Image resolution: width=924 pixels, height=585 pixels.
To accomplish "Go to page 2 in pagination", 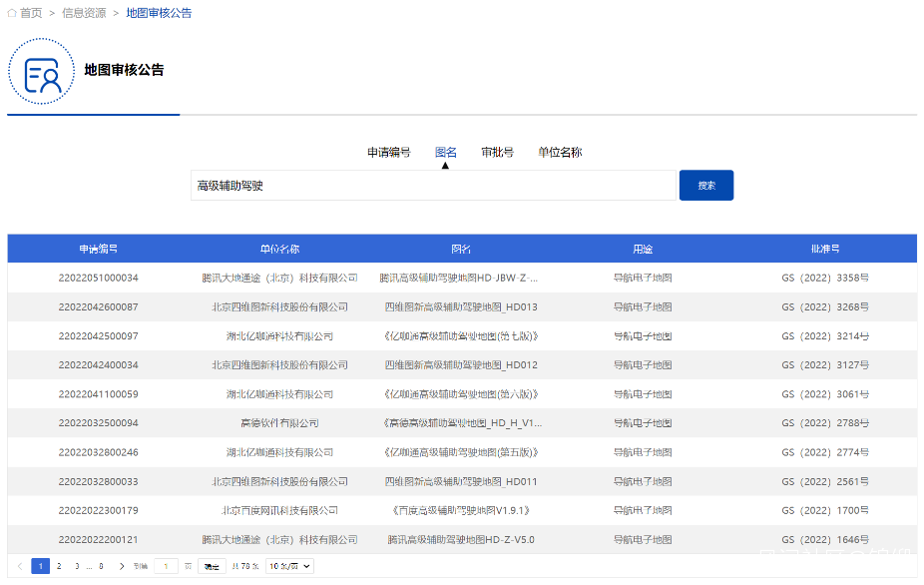I will [58, 566].
